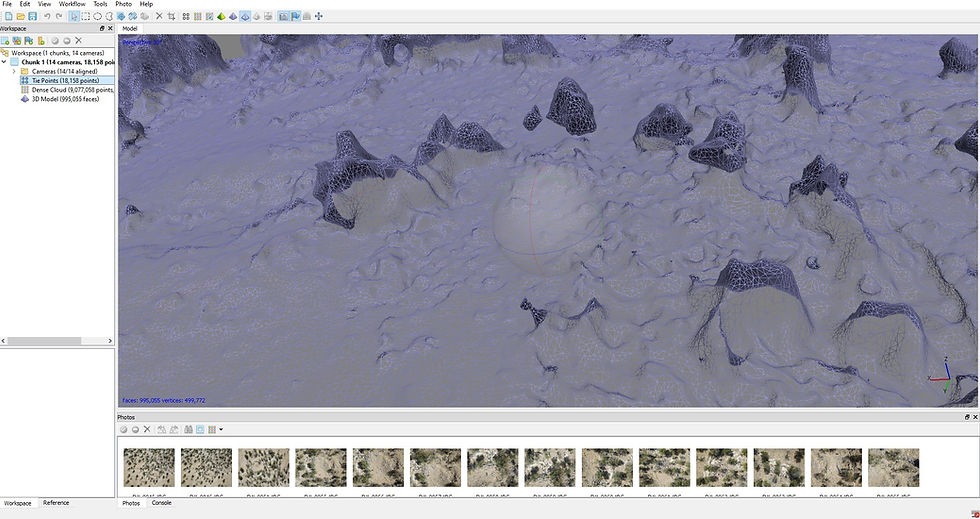Click the Workspace horizontal scrollbar right arrow
The image size is (980, 519).
[x=110, y=341]
